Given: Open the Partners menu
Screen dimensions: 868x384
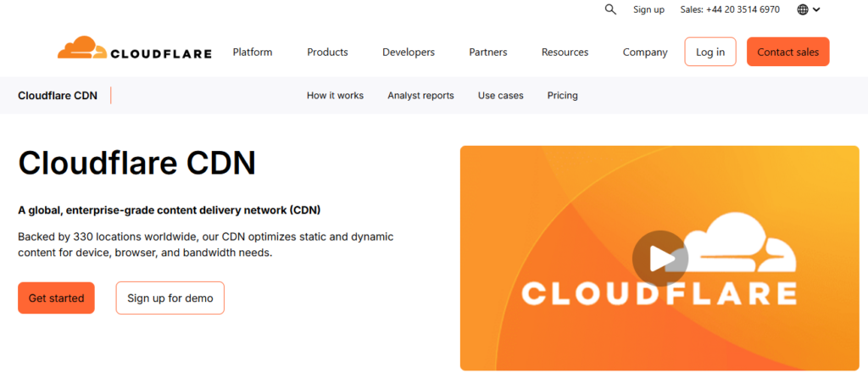Looking at the screenshot, I should (x=488, y=52).
